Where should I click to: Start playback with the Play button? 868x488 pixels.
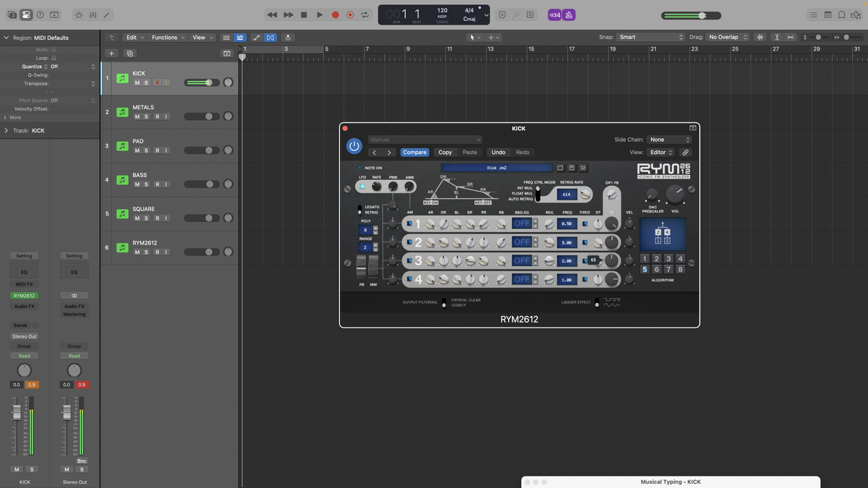320,14
